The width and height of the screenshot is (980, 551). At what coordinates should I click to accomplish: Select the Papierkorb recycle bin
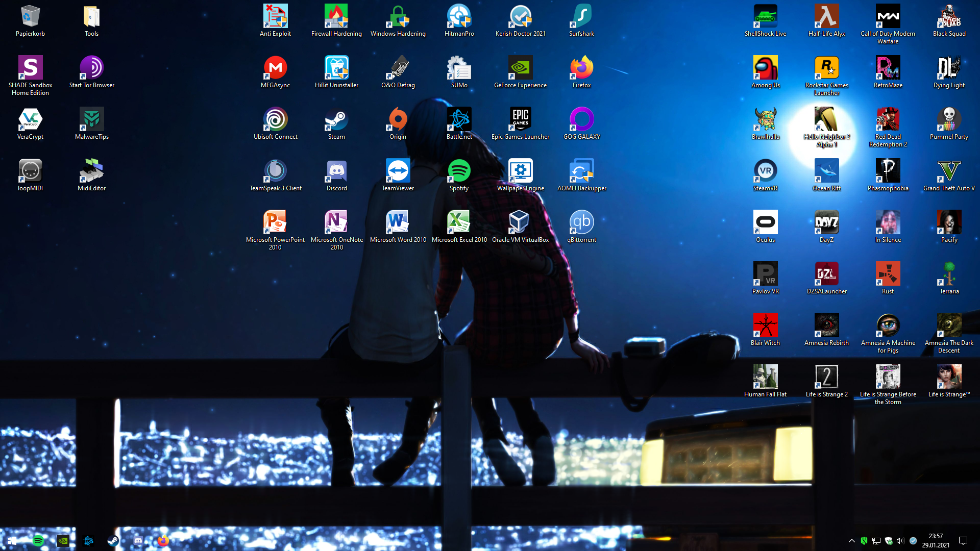[30, 16]
